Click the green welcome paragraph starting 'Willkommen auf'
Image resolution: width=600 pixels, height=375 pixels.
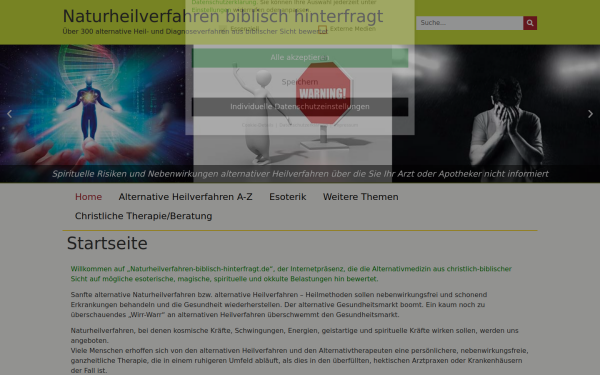(x=291, y=274)
